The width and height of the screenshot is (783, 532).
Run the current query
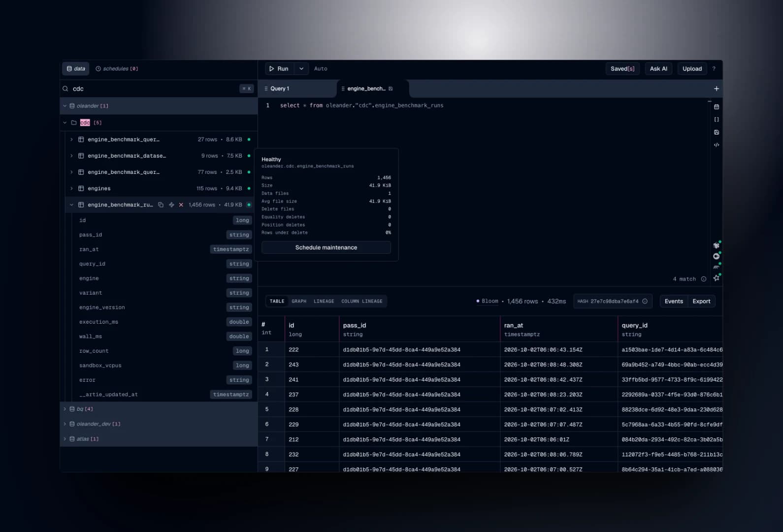click(279, 69)
